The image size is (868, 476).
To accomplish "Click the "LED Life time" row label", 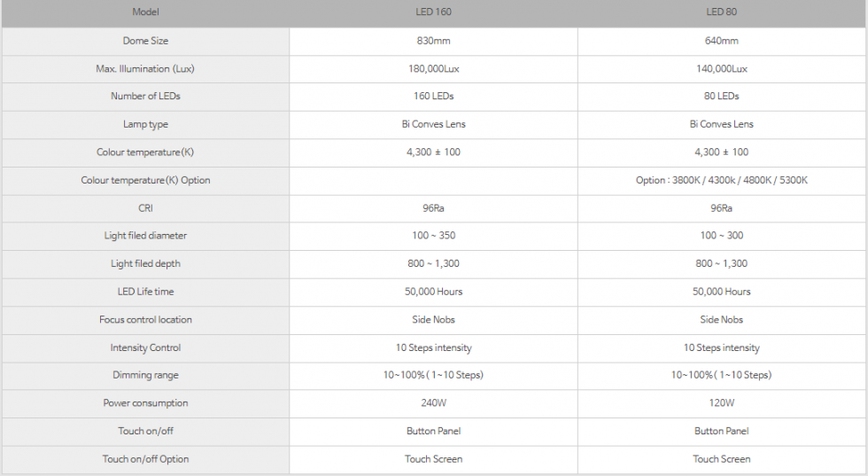I will point(145,292).
